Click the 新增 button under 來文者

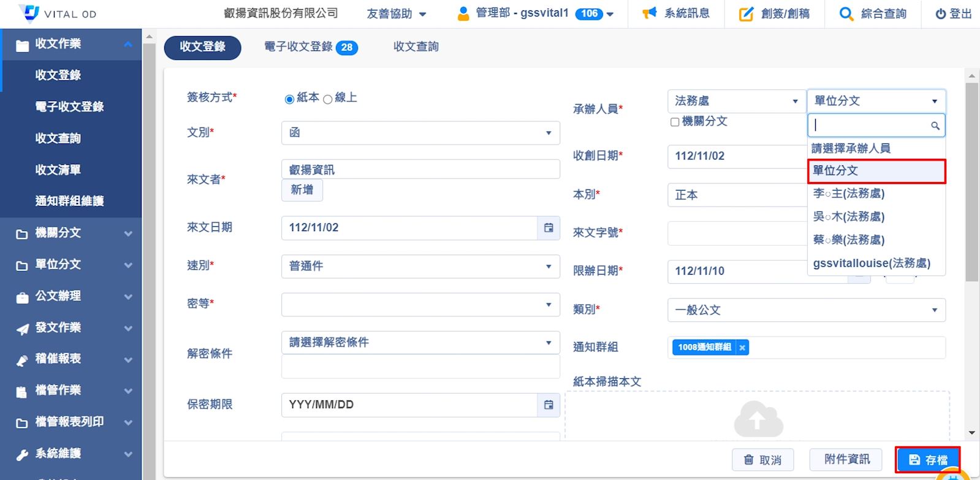[x=302, y=190]
